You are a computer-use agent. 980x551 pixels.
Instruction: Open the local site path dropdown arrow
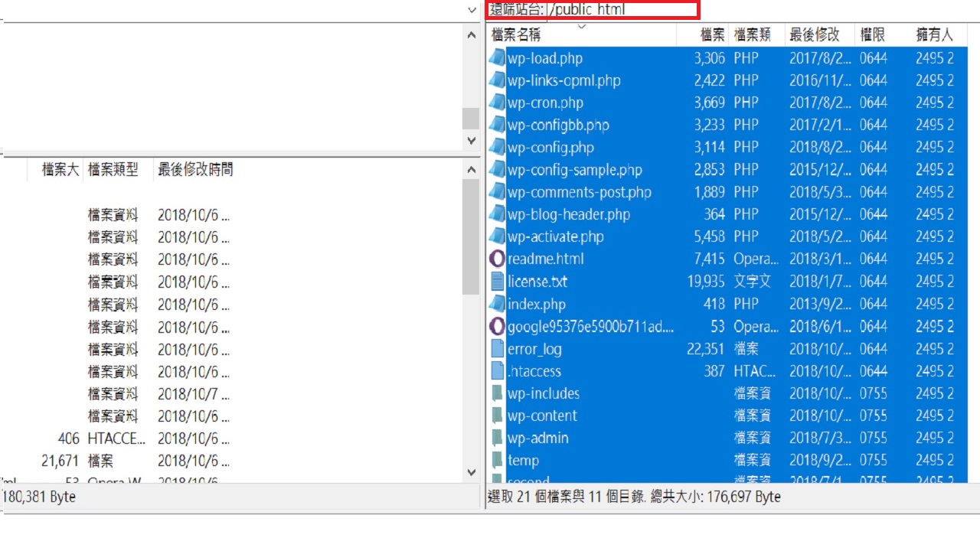click(472, 10)
